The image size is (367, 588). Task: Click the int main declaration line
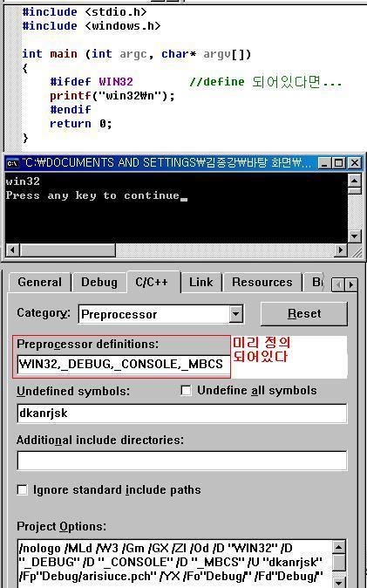[137, 54]
